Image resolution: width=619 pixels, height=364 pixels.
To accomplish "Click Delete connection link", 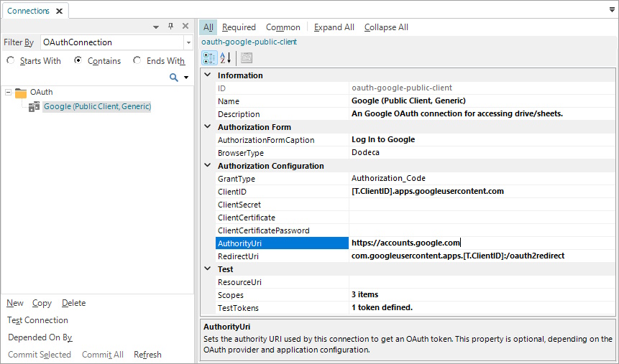I will pyautogui.click(x=74, y=303).
